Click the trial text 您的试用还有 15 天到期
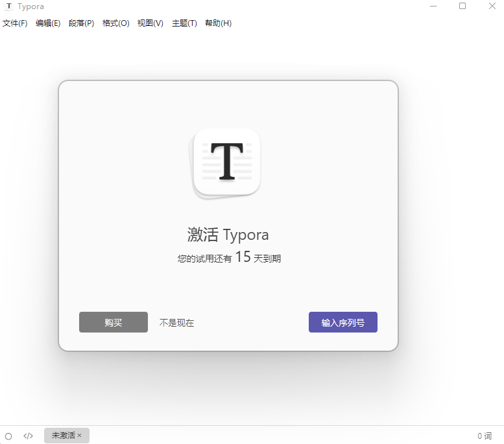The width and height of the screenshot is (504, 444). coord(229,257)
